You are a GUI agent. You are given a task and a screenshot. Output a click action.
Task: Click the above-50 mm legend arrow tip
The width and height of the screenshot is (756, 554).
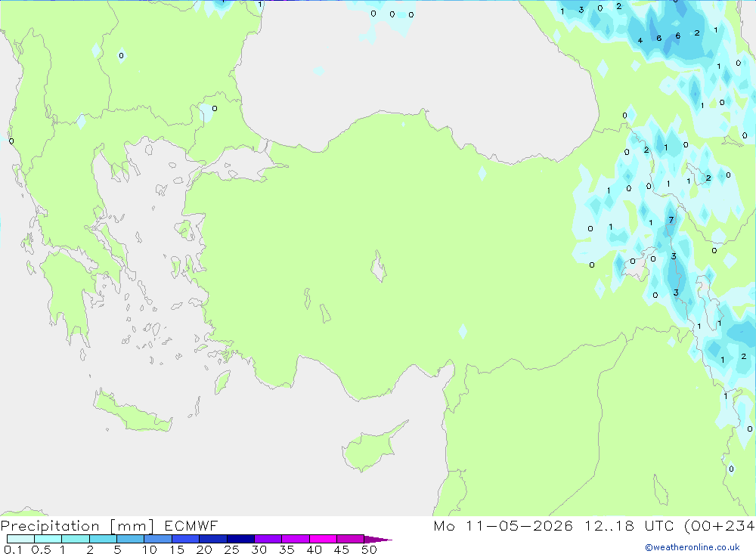378,539
